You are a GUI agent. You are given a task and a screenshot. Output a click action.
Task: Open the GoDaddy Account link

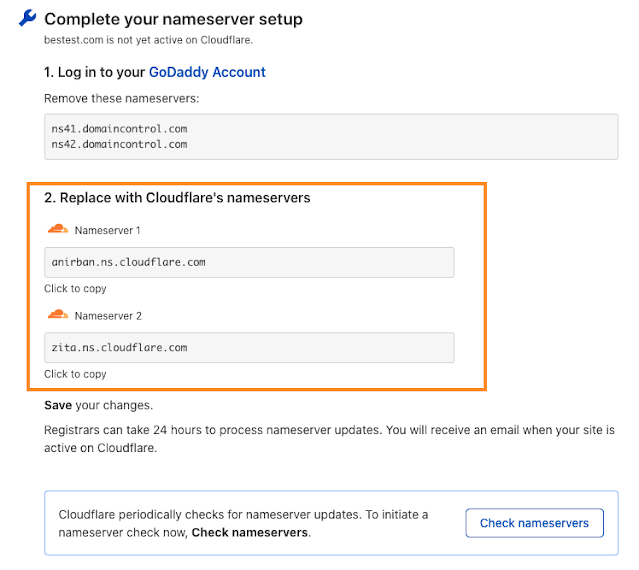[207, 72]
